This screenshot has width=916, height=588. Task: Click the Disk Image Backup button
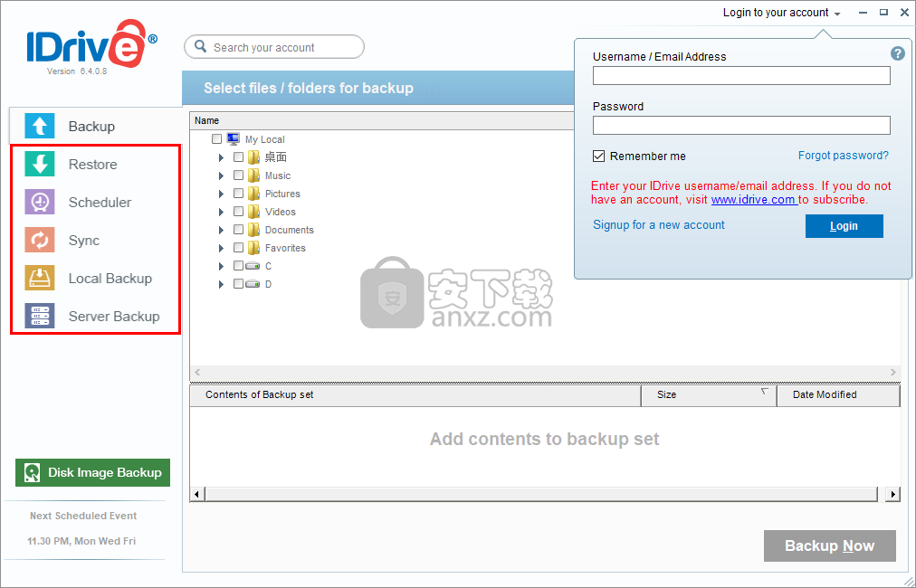click(x=93, y=472)
